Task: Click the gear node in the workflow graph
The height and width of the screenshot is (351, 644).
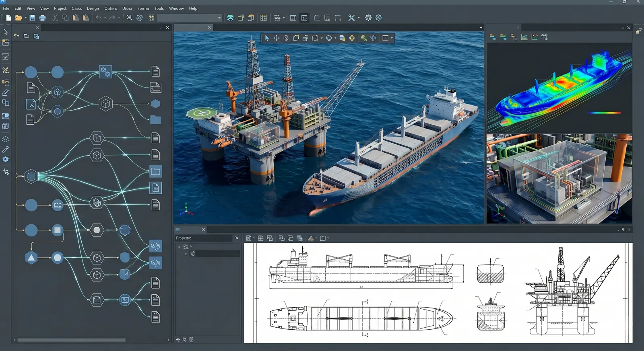Action: click(x=105, y=72)
